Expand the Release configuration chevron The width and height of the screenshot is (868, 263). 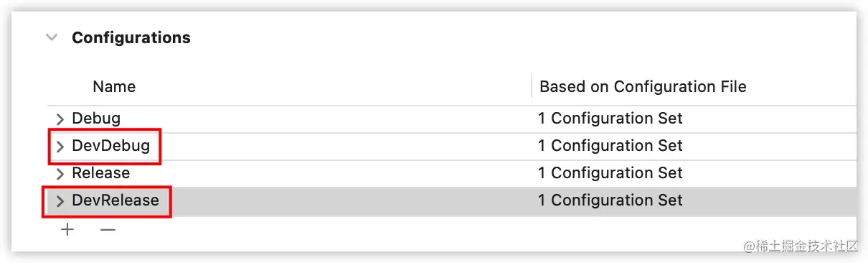pyautogui.click(x=60, y=174)
